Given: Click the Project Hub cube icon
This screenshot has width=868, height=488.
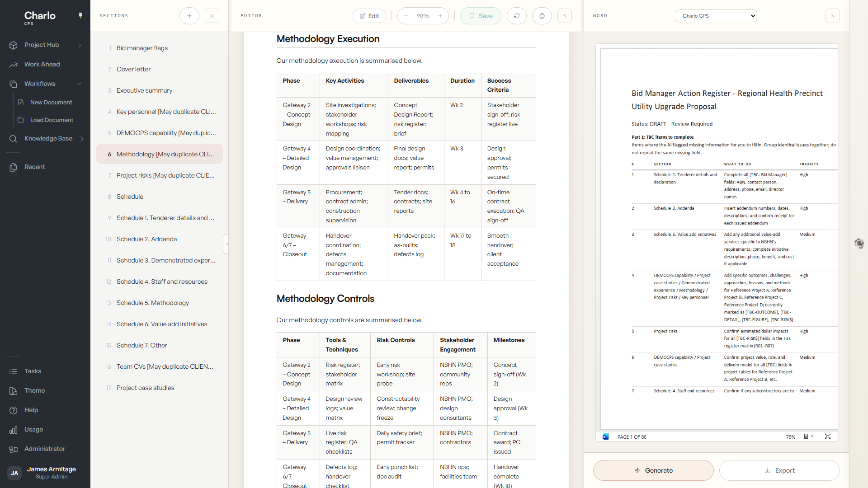Looking at the screenshot, I should 13,45.
